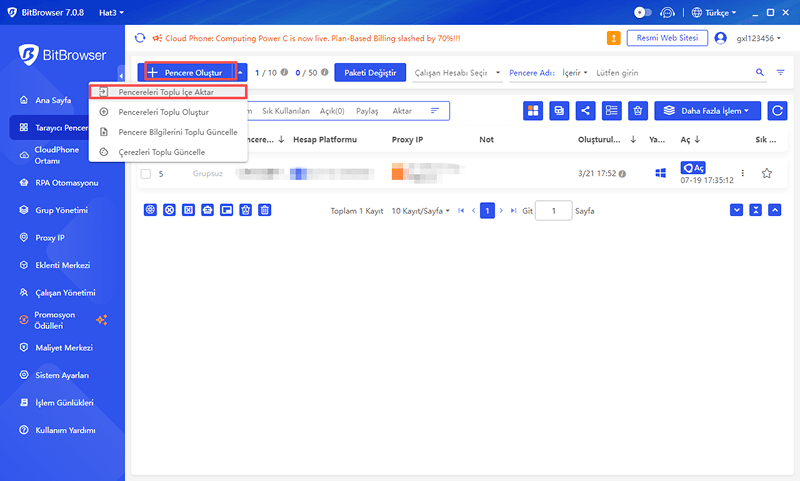Star the row as favorite

point(767,173)
